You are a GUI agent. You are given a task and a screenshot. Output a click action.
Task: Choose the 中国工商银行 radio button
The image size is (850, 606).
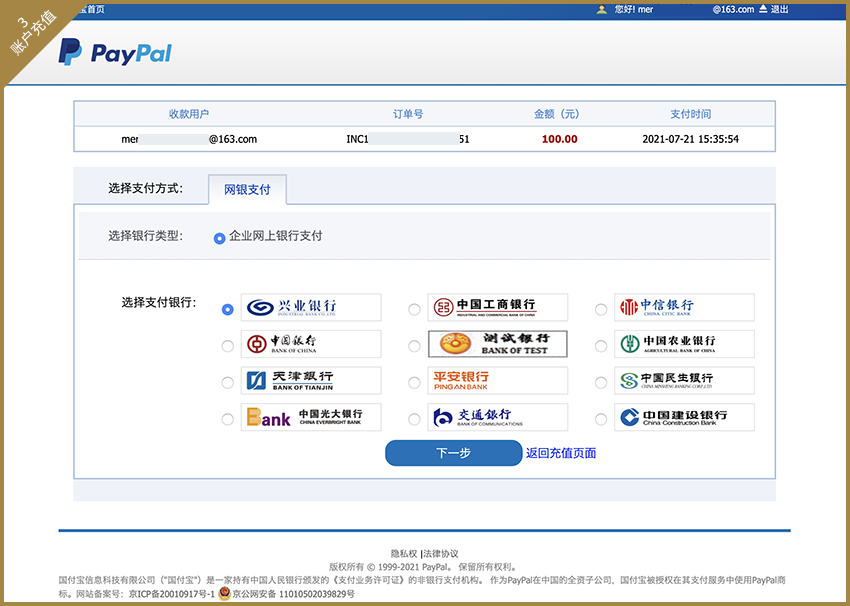(x=414, y=310)
